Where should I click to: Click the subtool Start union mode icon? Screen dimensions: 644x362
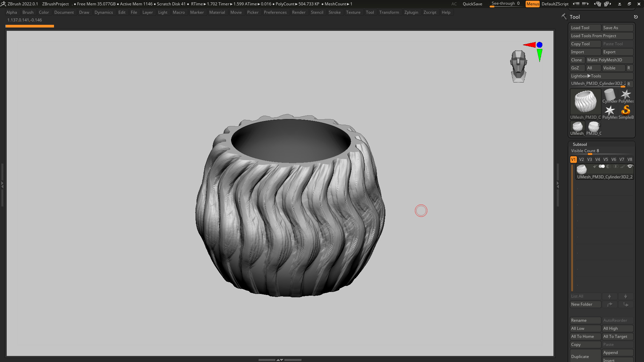[x=602, y=166]
